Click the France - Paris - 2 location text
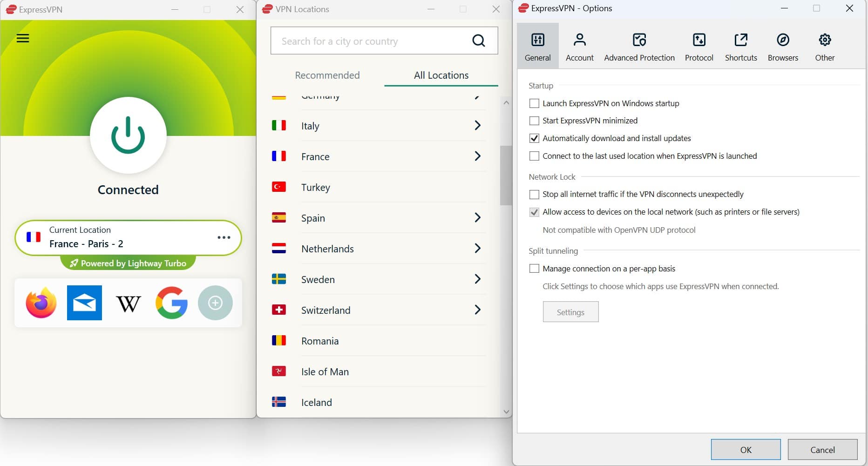868x466 pixels. click(86, 244)
